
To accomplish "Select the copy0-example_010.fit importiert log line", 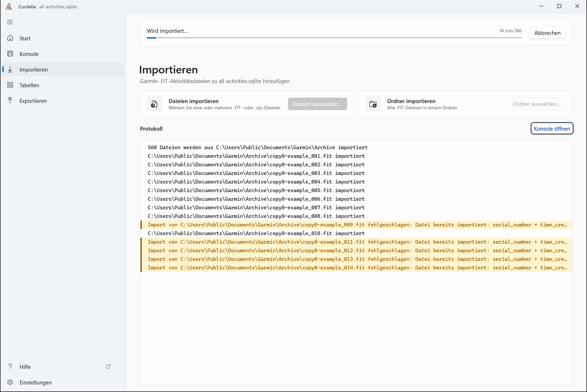I will (356, 233).
